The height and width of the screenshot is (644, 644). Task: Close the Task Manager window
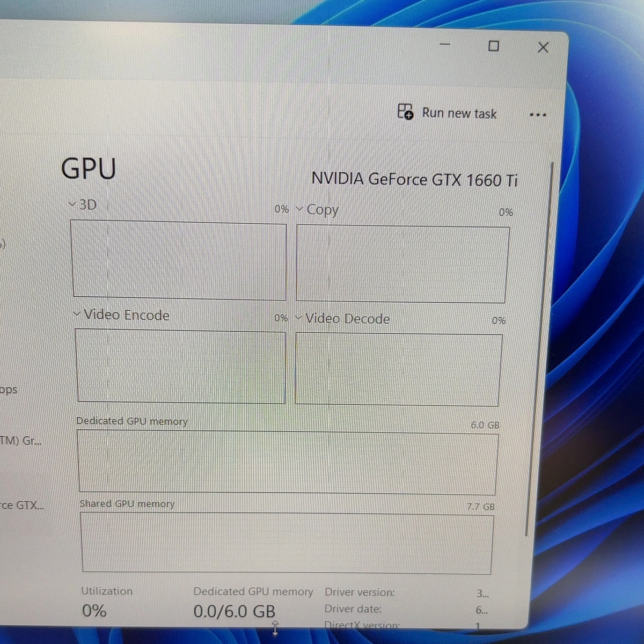(543, 48)
